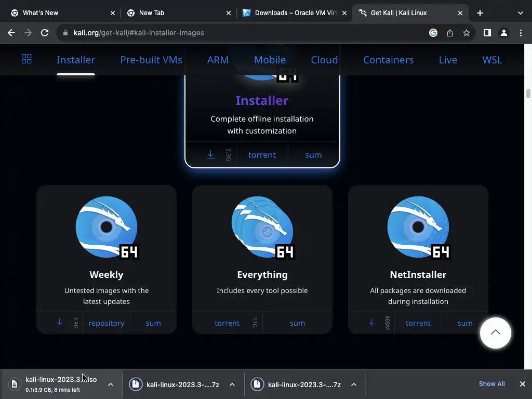Viewport: 532px width, 399px height.
Task: Expand options for second 7z download
Action: coord(353,384)
